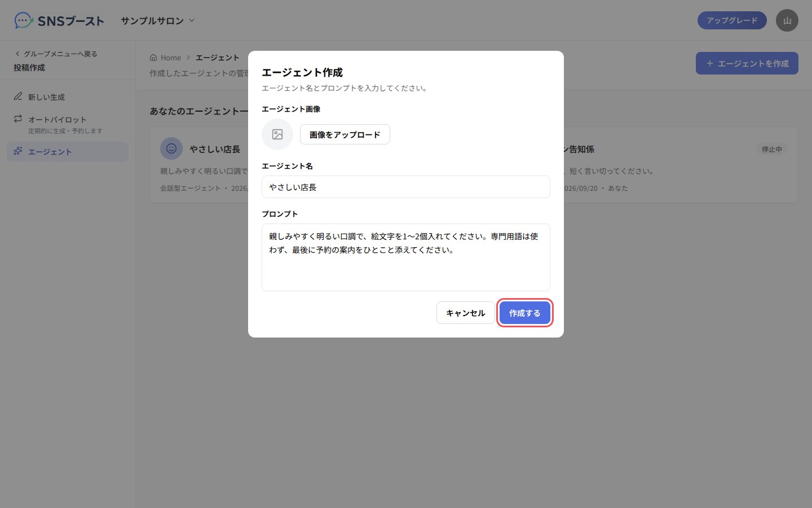
Task: Focus the エージェント名 input field
Action: coord(406,187)
